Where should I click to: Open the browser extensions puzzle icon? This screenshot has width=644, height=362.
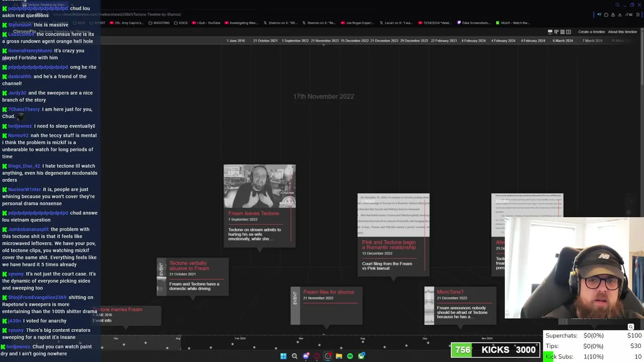coord(606,15)
